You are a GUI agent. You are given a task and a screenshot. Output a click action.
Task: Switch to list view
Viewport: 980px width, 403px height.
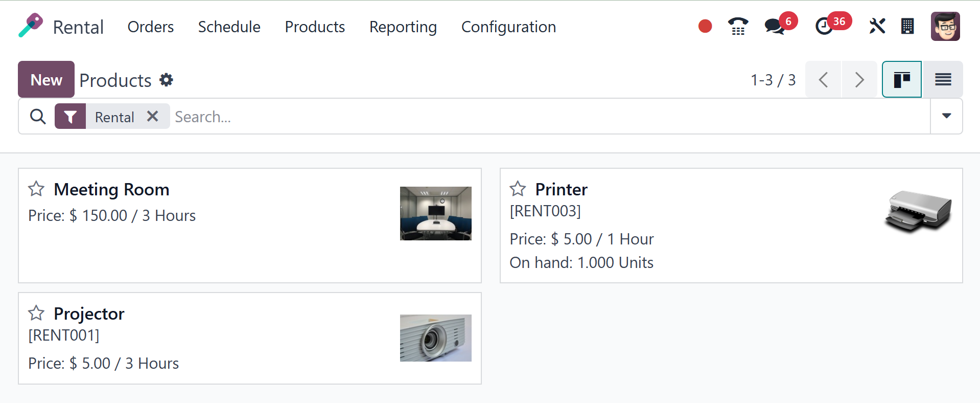[x=943, y=80]
